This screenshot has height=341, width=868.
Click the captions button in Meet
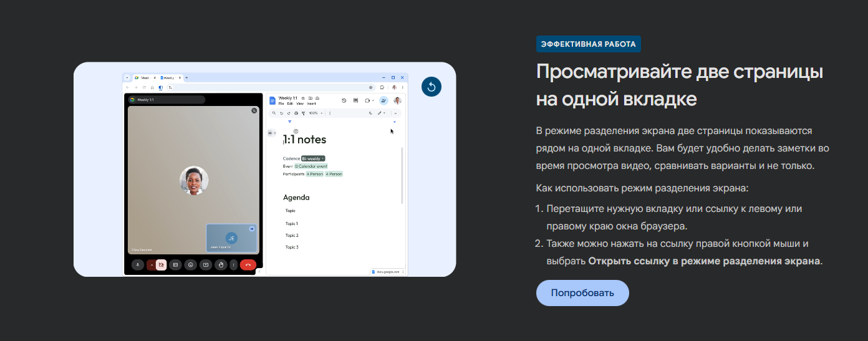coord(175,265)
